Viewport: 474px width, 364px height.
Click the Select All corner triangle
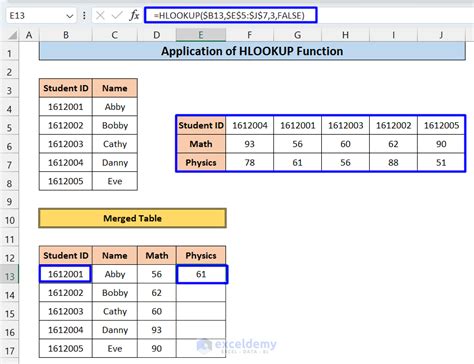tap(12, 35)
